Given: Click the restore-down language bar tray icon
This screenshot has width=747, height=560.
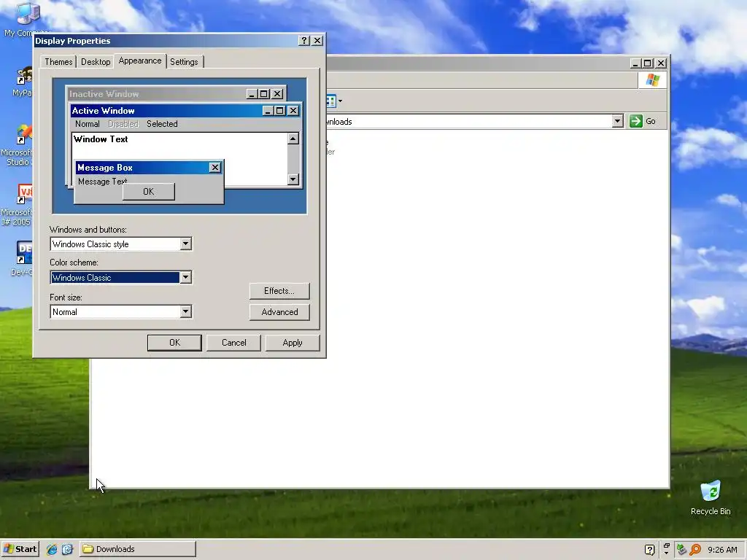Looking at the screenshot, I should coord(667,545).
